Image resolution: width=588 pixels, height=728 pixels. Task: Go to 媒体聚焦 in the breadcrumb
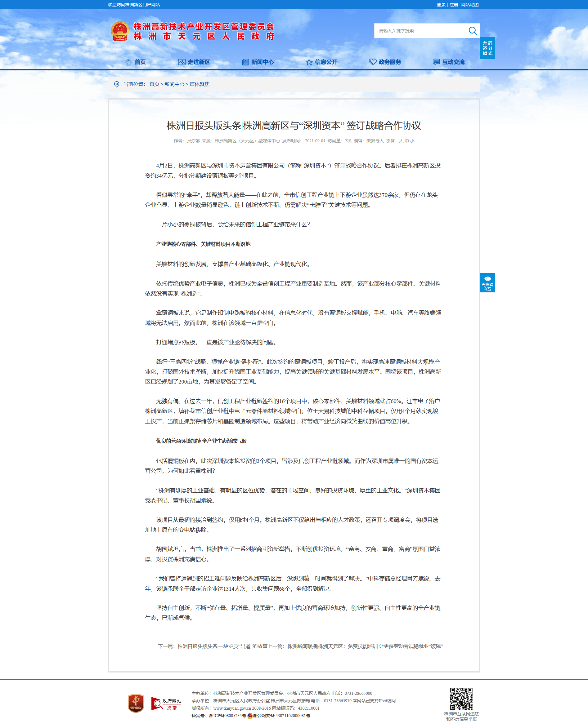pyautogui.click(x=200, y=84)
